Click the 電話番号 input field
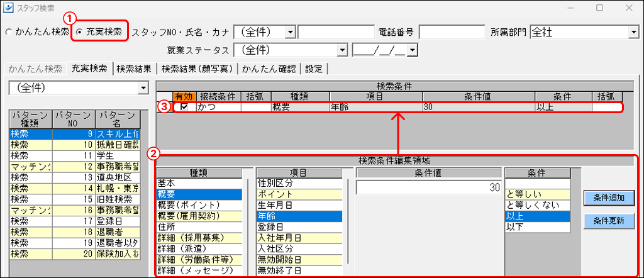Image resolution: width=644 pixels, height=278 pixels. [x=452, y=32]
